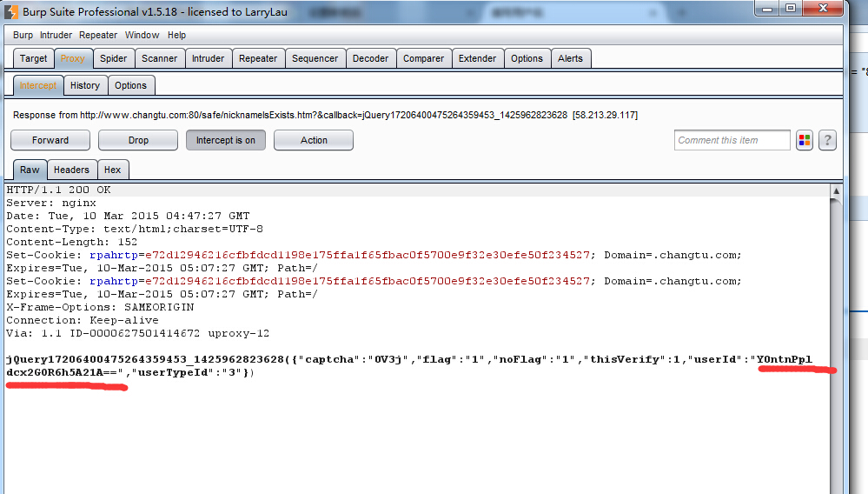Viewport: 868px width, 494px height.
Task: Open the Scanner tab
Action: 159,58
